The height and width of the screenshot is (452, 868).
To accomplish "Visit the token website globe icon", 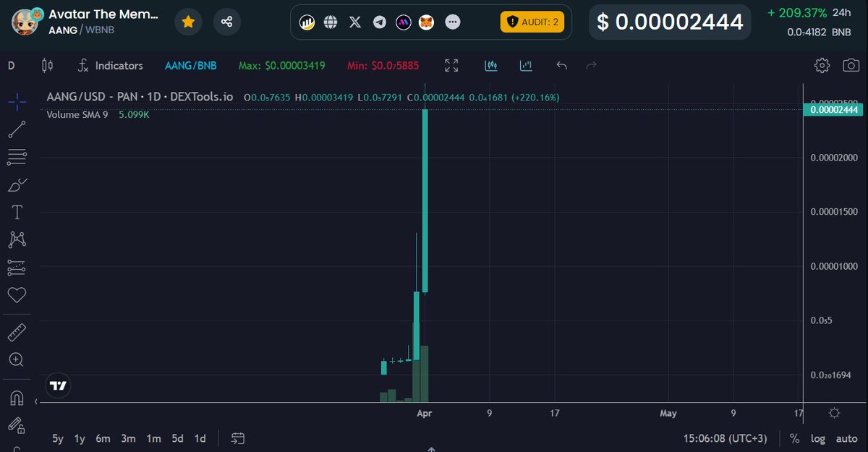I will click(x=331, y=22).
